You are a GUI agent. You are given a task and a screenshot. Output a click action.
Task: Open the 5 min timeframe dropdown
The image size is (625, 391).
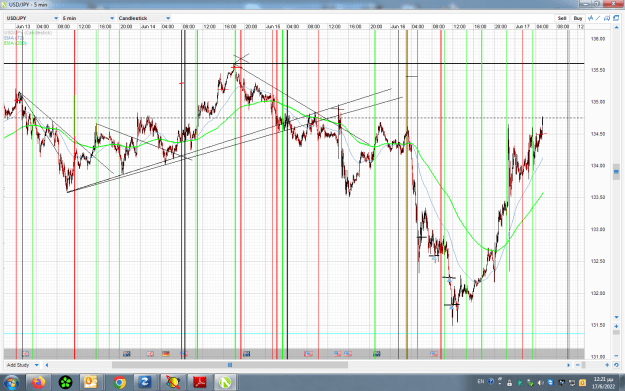click(88, 18)
